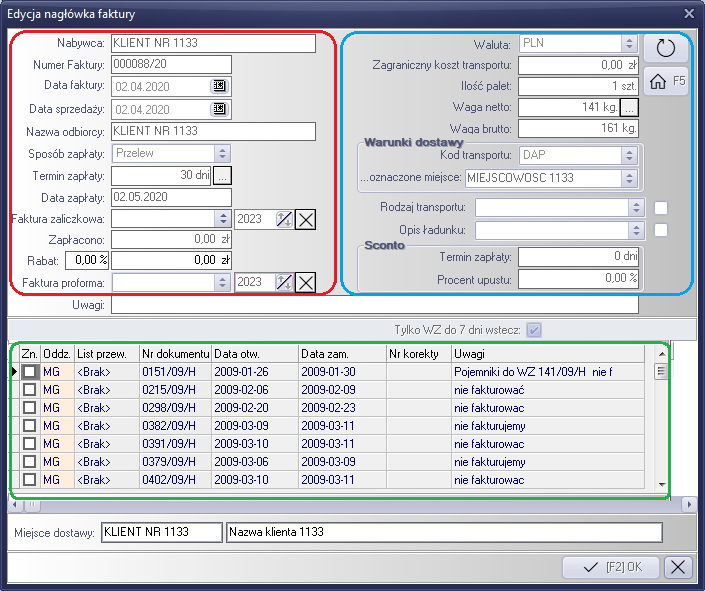This screenshot has width=705, height=591.
Task: Click the Nr dokumentu column header
Action: point(175,354)
